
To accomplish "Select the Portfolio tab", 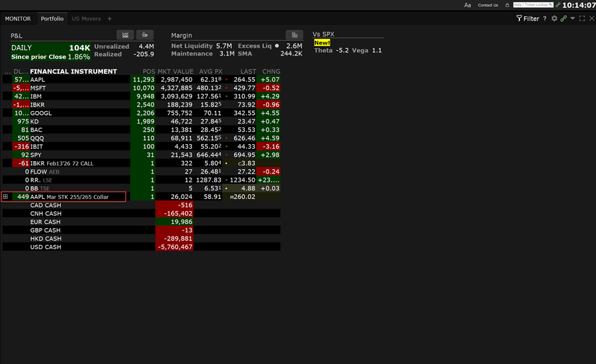I will (x=52, y=18).
